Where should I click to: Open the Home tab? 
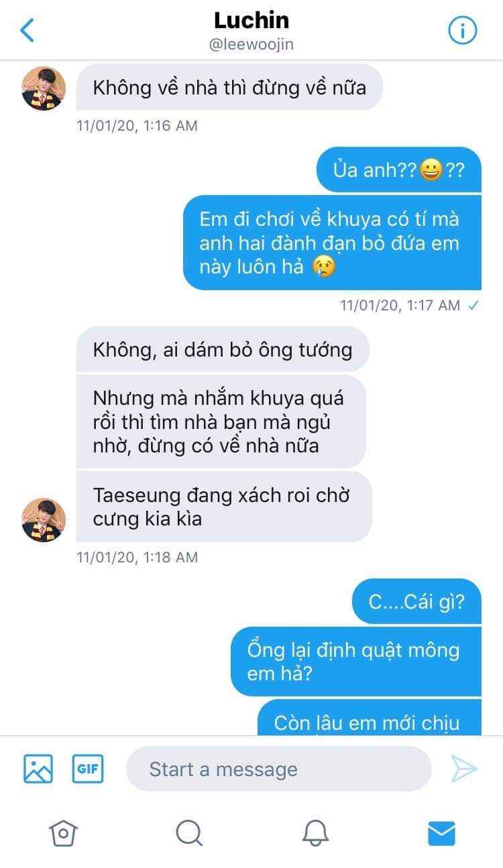[x=63, y=833]
